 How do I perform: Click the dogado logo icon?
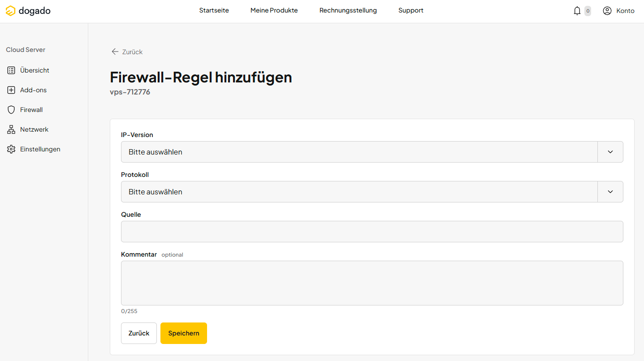click(10, 11)
